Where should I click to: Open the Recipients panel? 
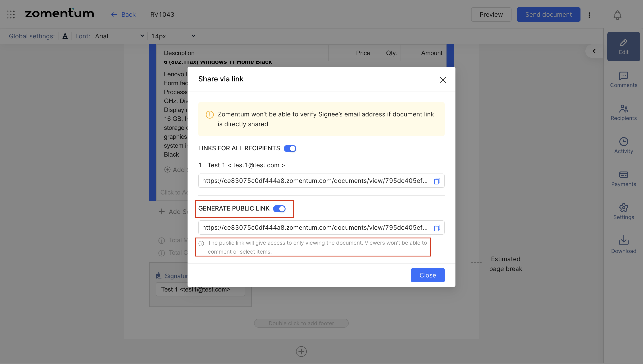[x=623, y=112]
